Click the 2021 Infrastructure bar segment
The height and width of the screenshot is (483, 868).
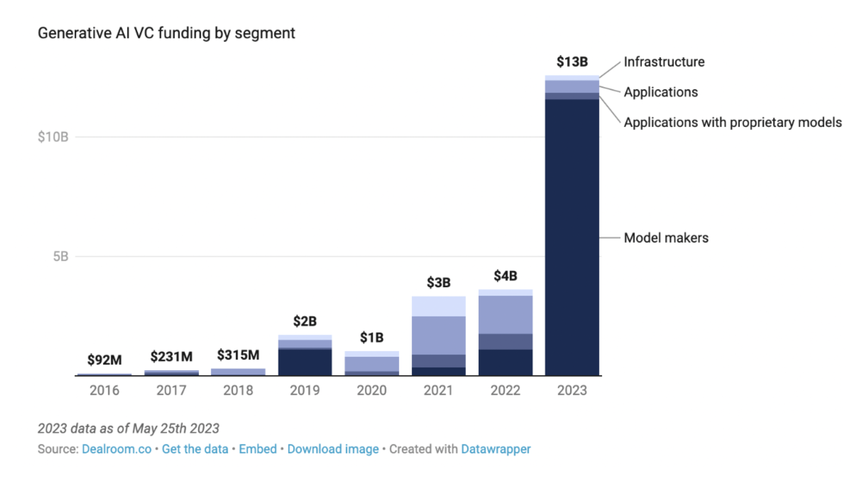tap(438, 306)
